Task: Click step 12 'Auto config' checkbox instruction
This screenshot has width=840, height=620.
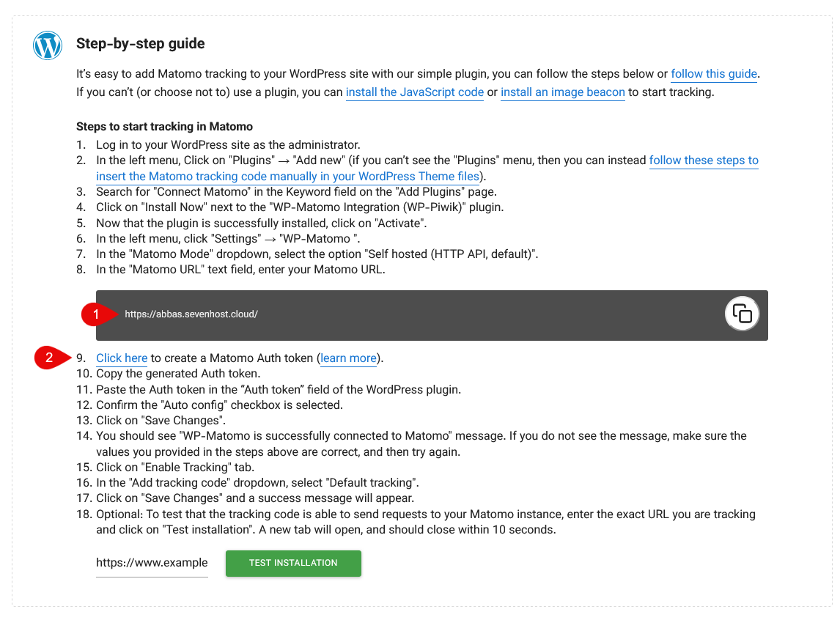Action: pos(219,405)
